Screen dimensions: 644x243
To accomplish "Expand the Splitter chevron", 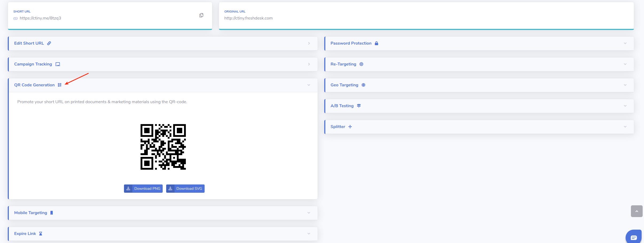I will 625,127.
